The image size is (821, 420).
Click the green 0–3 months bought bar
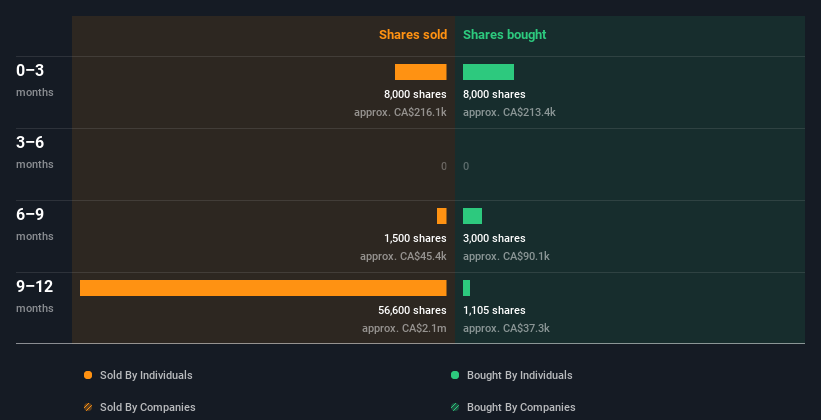pyautogui.click(x=489, y=72)
